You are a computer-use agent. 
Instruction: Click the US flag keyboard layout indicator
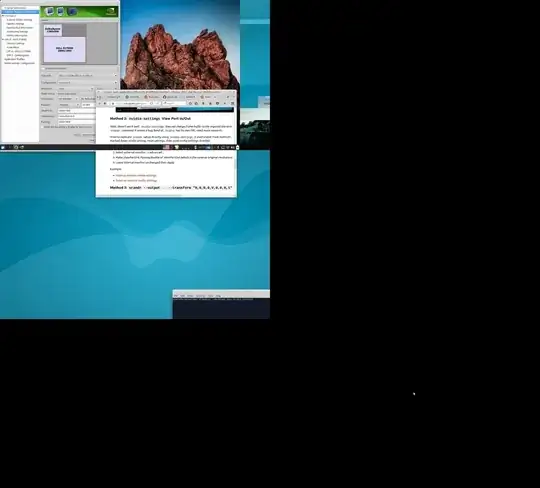pos(166,147)
